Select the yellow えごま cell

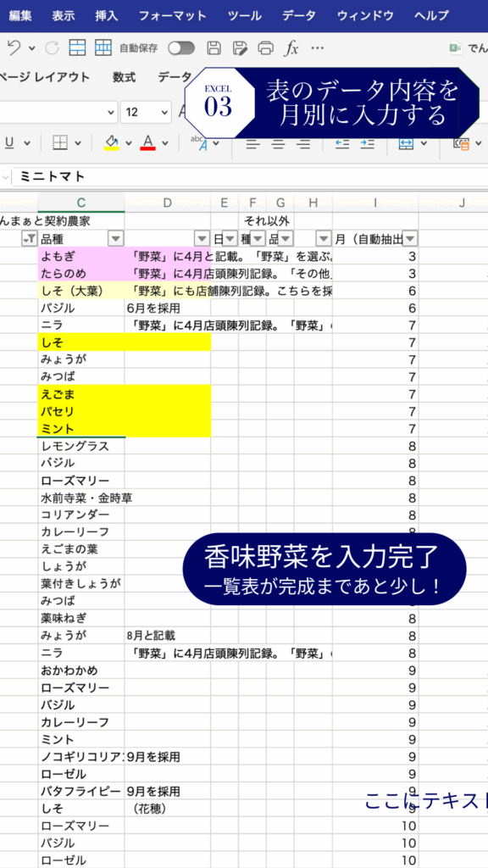pos(81,394)
